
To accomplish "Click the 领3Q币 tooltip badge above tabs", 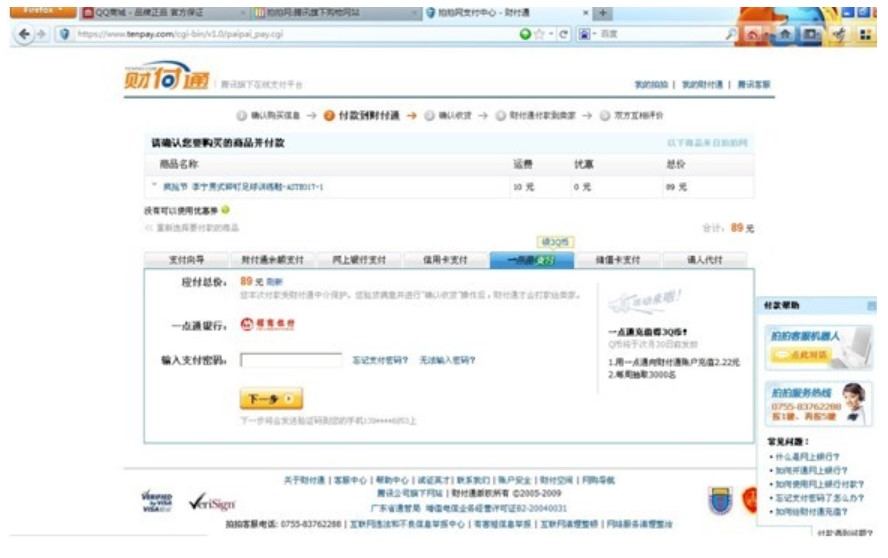I will 555,242.
